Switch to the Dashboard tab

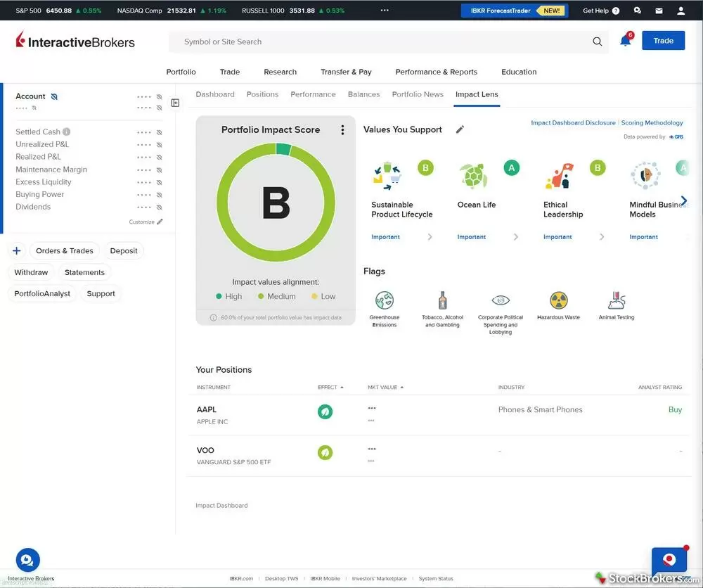tap(215, 94)
